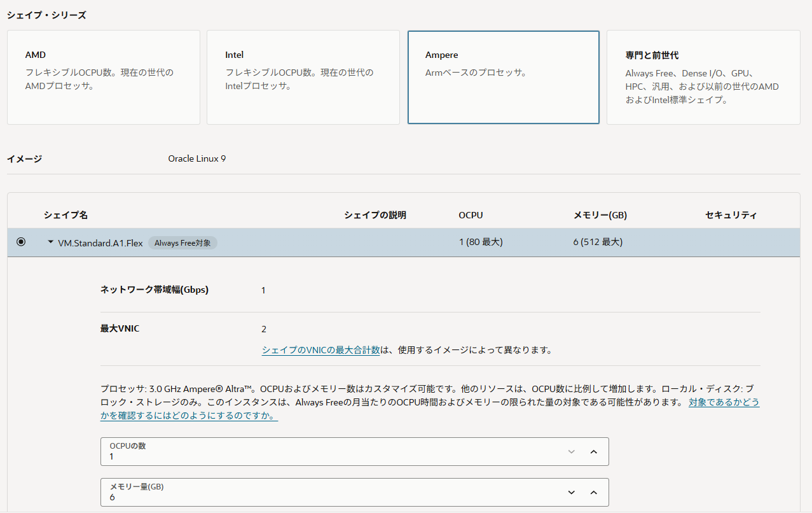
Task: Click the シェイプの説明 column header
Action: click(x=375, y=215)
